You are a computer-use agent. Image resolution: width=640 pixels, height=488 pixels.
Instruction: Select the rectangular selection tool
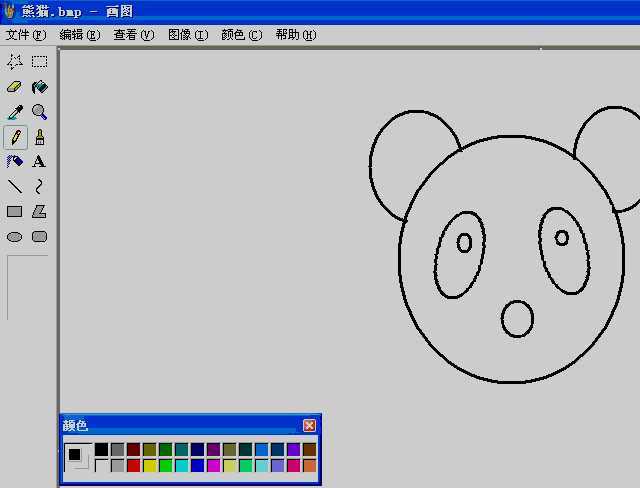(x=40, y=62)
